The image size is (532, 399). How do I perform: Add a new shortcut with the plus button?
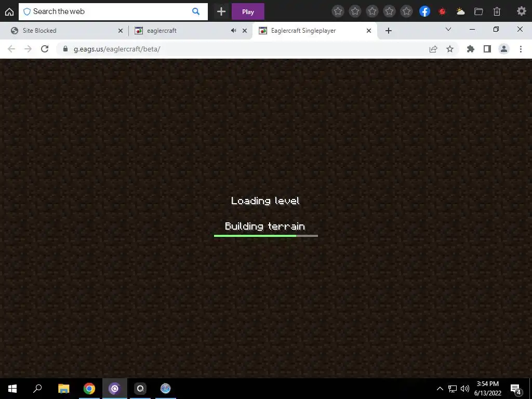click(x=221, y=11)
